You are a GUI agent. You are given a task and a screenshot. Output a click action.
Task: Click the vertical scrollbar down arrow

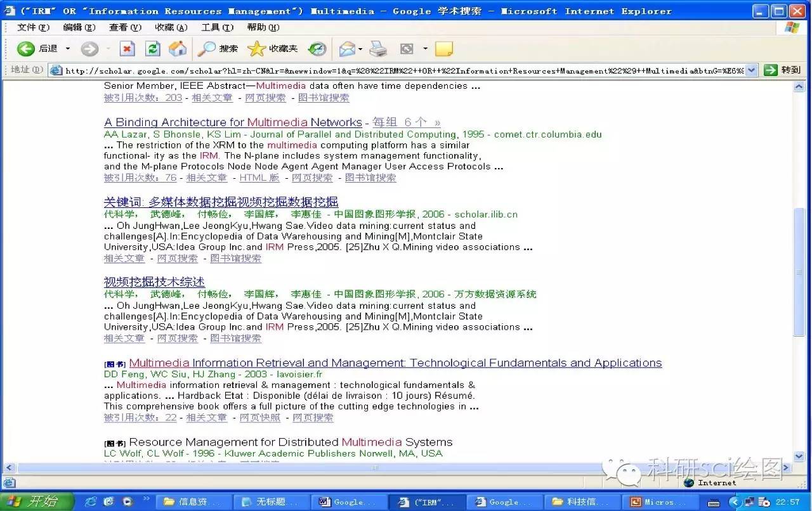[x=799, y=456]
